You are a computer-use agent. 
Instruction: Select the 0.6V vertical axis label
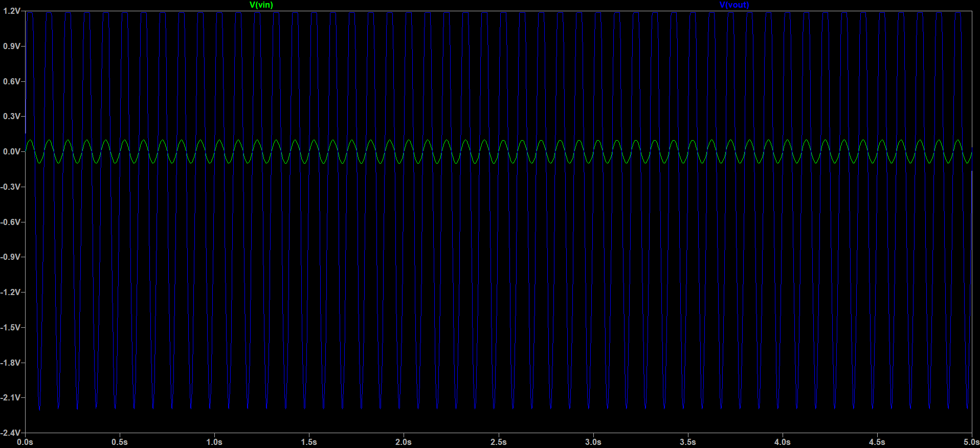click(12, 81)
